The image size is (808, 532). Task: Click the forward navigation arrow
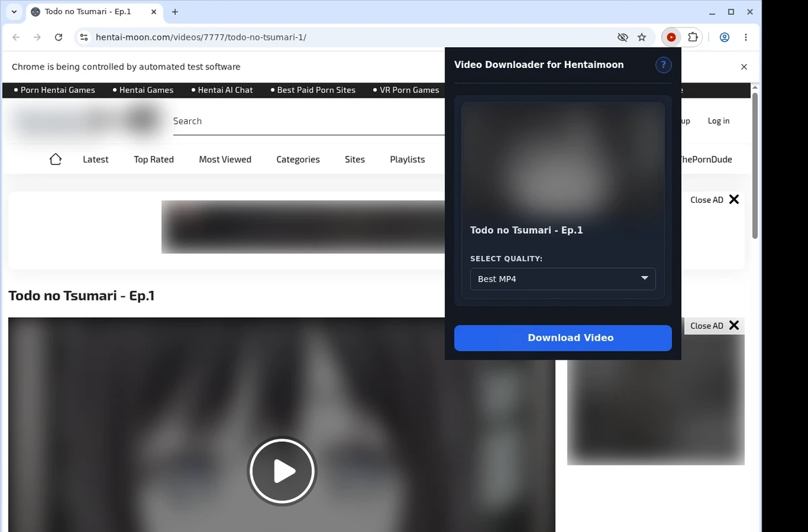(37, 37)
